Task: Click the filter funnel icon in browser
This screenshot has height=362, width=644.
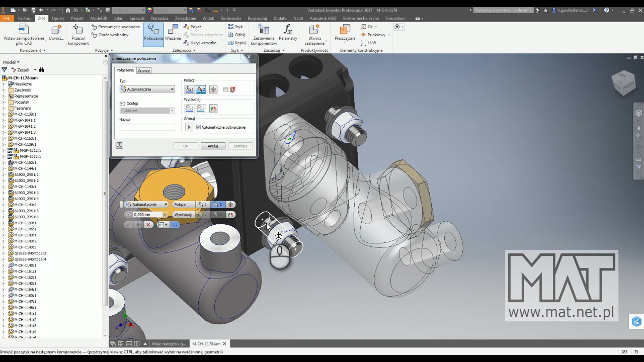Action: click(5, 70)
